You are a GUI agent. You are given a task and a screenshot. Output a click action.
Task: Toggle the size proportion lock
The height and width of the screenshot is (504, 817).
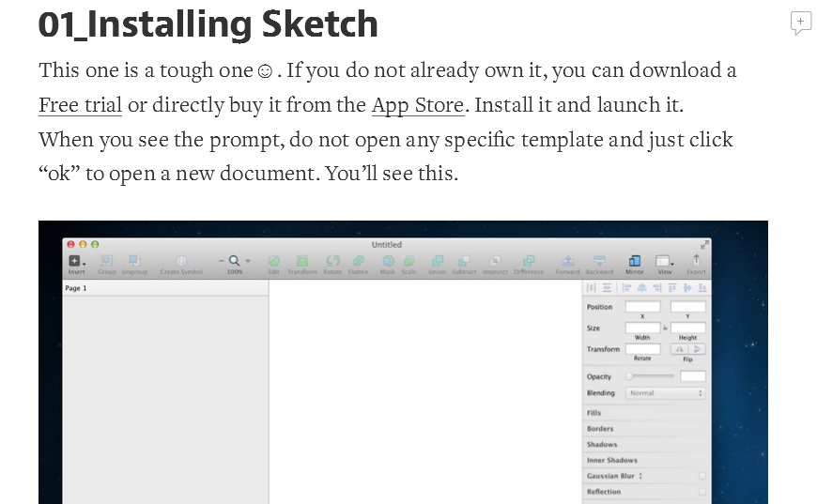pyautogui.click(x=666, y=328)
